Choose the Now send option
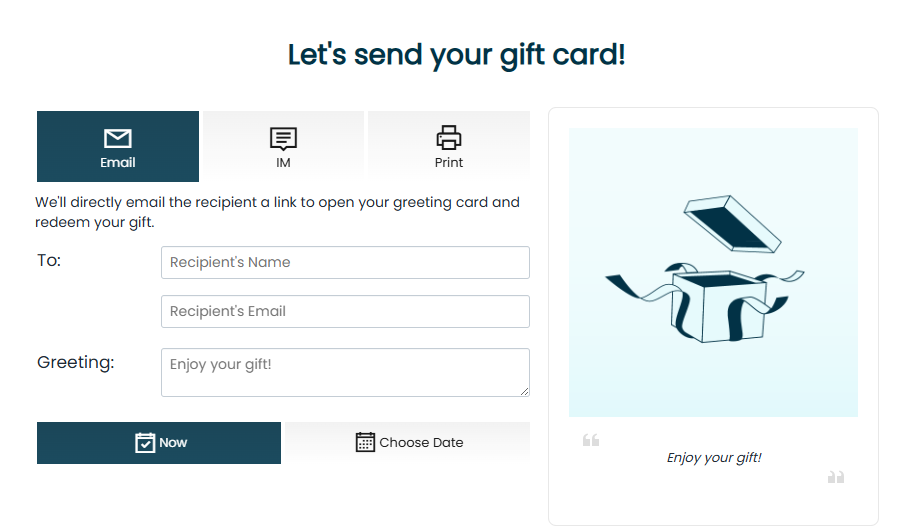Screen dimensions: 905x531 click(x=159, y=443)
